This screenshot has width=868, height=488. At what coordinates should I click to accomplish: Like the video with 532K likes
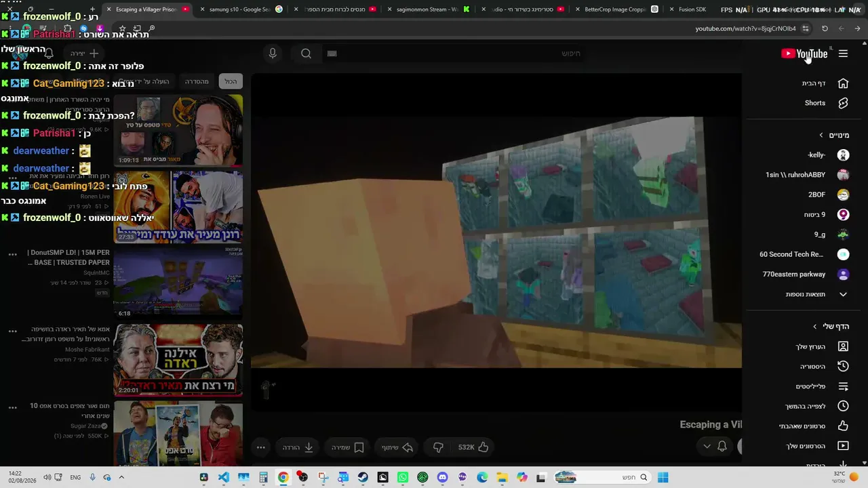473,447
